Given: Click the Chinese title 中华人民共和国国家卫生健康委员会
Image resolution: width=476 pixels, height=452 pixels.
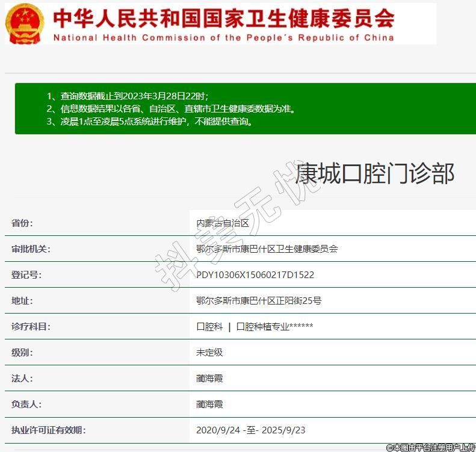Looking at the screenshot, I should [224, 18].
